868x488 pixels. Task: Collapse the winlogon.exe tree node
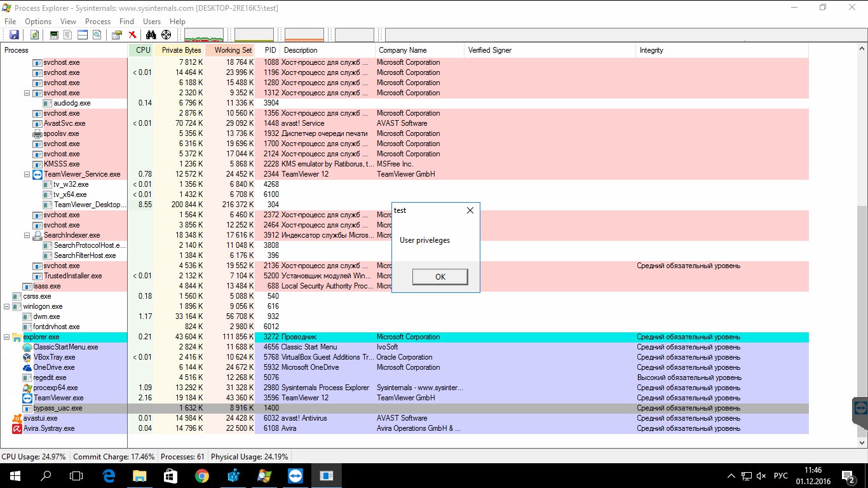click(7, 306)
